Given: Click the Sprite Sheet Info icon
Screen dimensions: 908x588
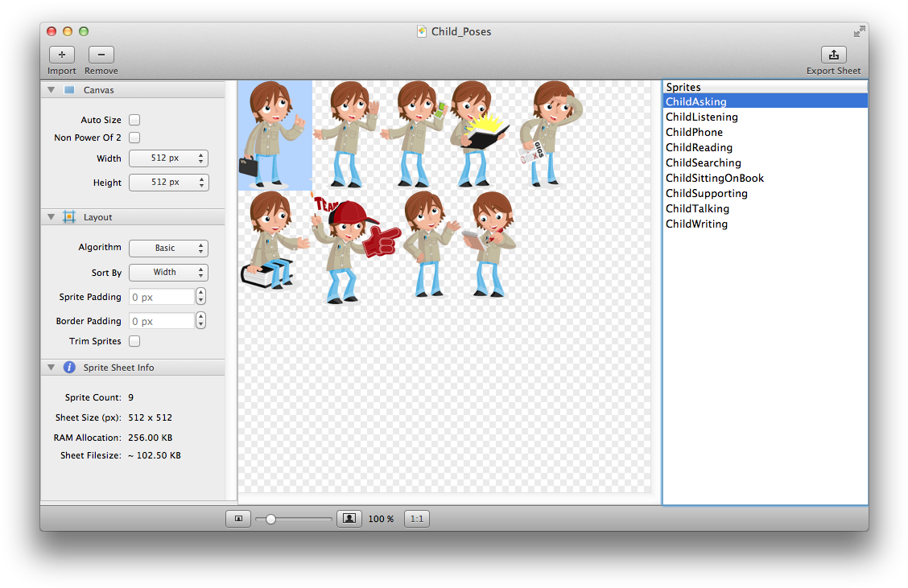Looking at the screenshot, I should (x=69, y=368).
